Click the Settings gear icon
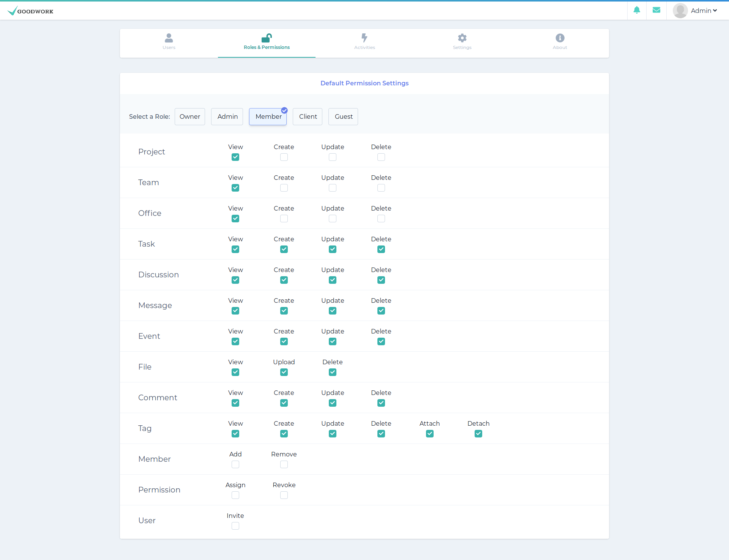 [x=462, y=38]
